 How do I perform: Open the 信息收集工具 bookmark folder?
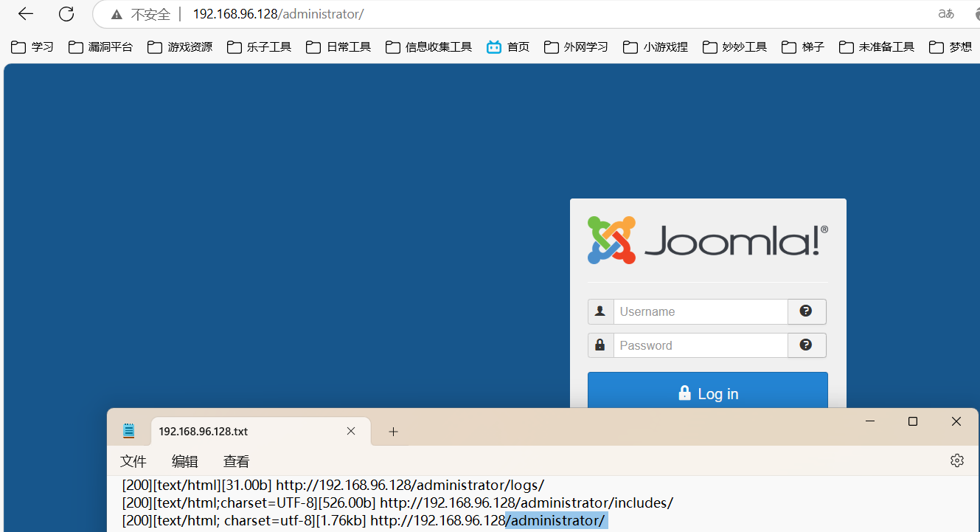[x=428, y=47]
